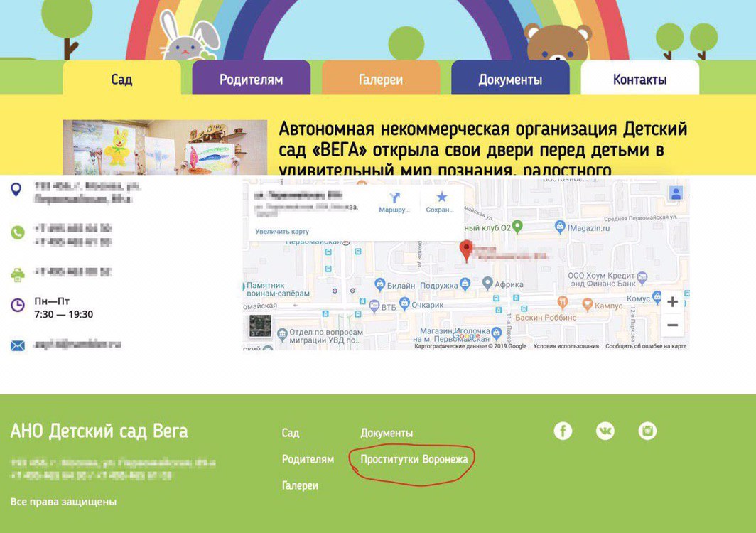Select the Баскин Роббинс restaurant marker
This screenshot has width=756, height=533.
[562, 303]
